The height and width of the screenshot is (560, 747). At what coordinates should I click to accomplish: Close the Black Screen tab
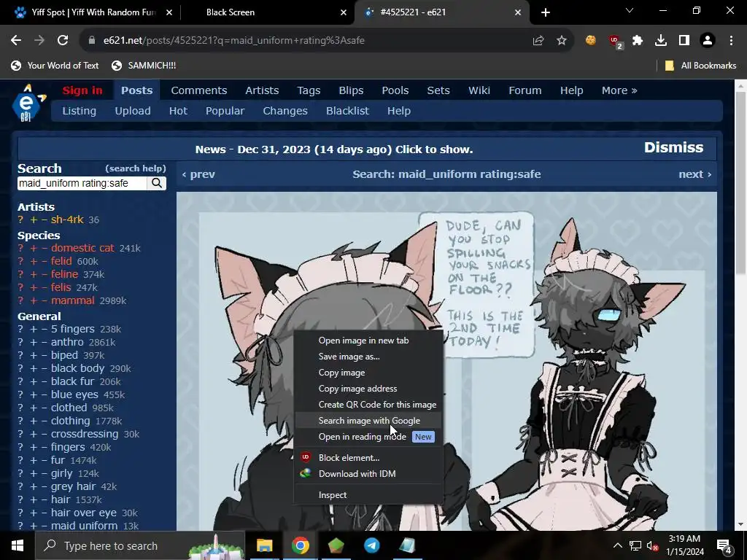pyautogui.click(x=344, y=12)
